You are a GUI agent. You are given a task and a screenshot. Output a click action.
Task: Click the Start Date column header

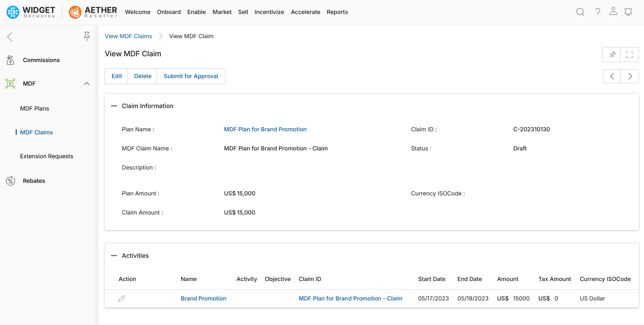pos(431,279)
